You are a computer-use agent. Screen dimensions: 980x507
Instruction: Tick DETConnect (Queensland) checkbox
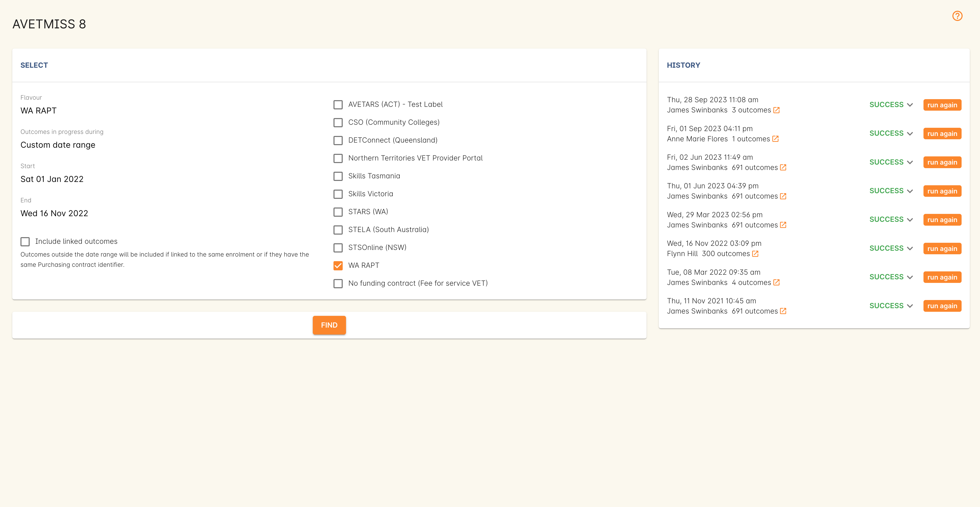click(338, 140)
